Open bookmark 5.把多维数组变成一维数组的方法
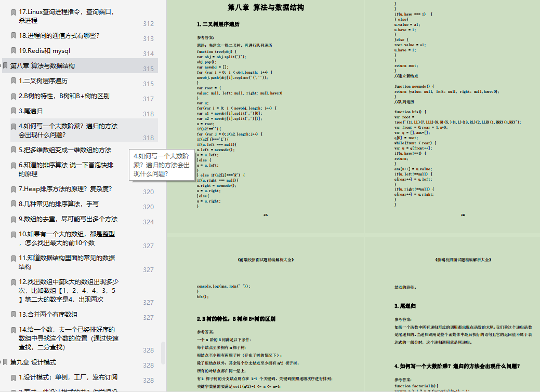Viewport: 540px width, 392px height. click(x=65, y=150)
